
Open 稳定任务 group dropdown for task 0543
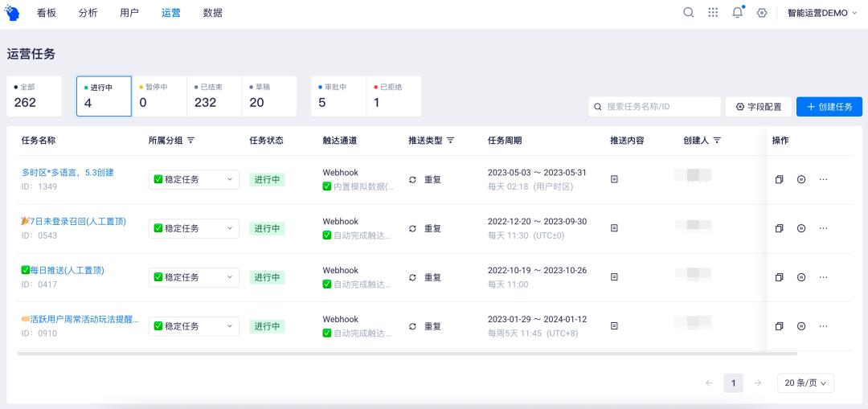click(x=194, y=228)
